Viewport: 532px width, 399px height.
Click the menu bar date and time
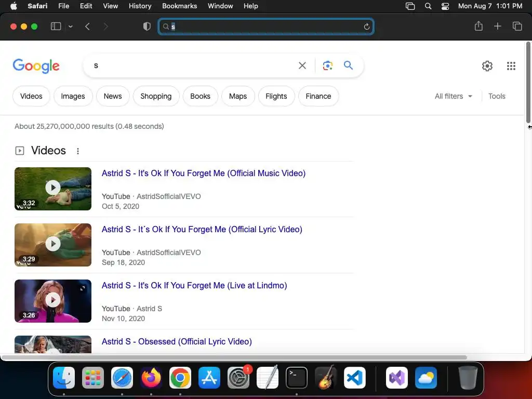[x=490, y=6]
